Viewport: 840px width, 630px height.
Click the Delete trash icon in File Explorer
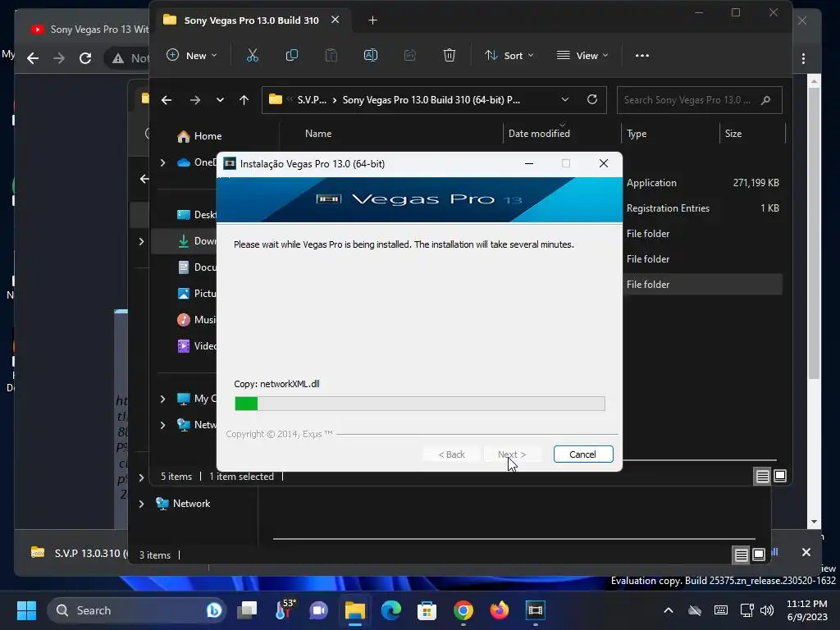(450, 55)
